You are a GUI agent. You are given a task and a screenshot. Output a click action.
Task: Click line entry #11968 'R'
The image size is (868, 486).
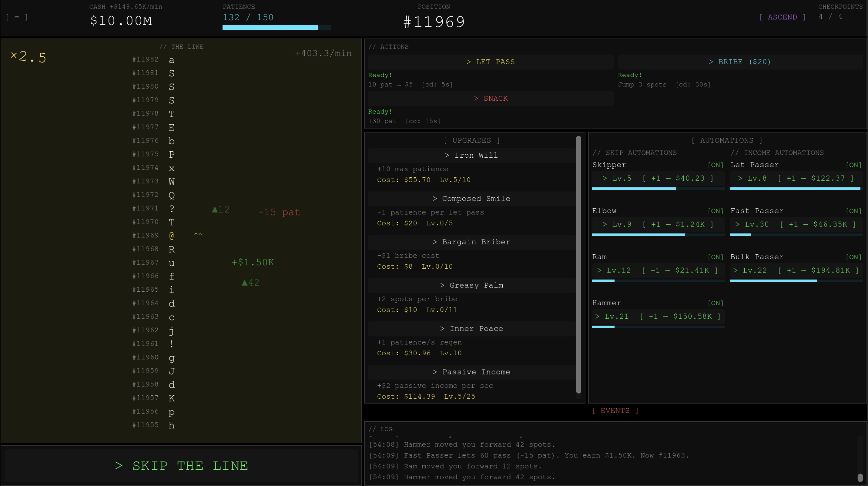pos(154,249)
